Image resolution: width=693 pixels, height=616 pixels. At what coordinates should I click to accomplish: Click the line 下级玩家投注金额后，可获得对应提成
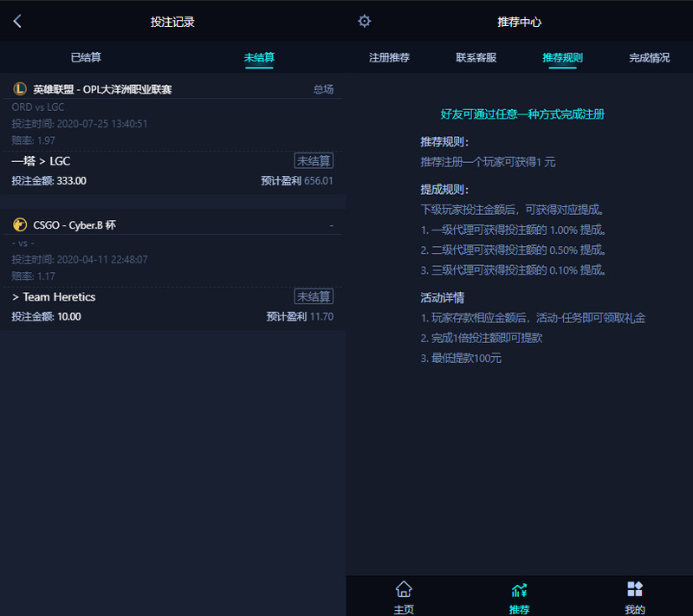click(x=512, y=210)
